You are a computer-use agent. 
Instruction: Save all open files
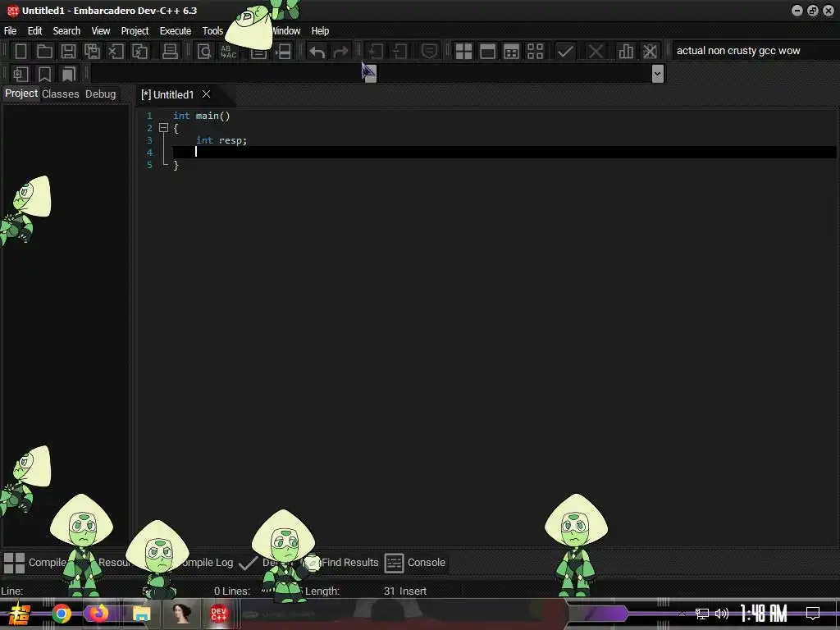(x=92, y=52)
